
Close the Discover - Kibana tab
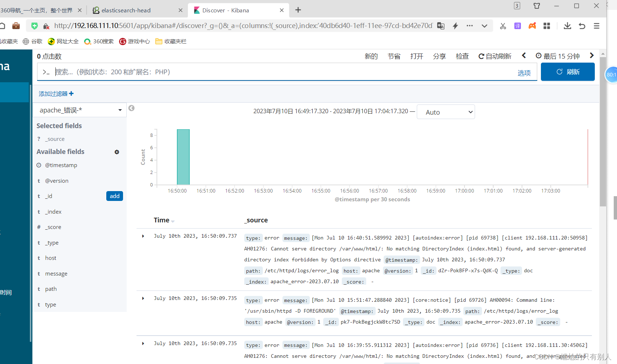[282, 10]
